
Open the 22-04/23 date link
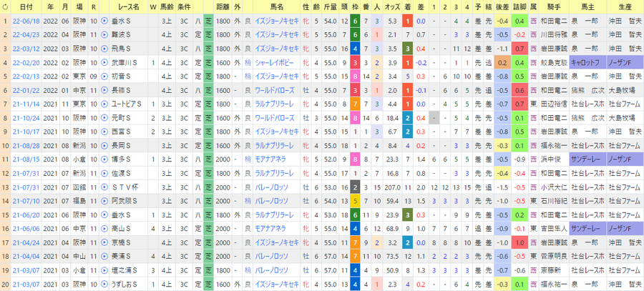pos(26,35)
